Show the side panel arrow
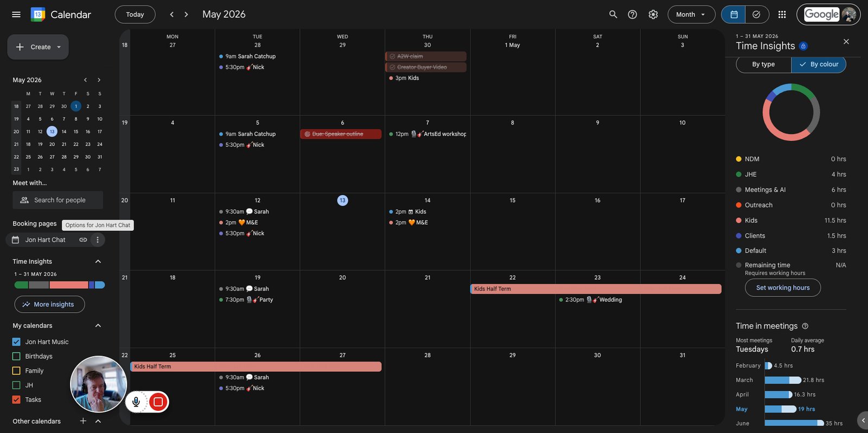Viewport: 868px width, 433px height. tap(863, 420)
